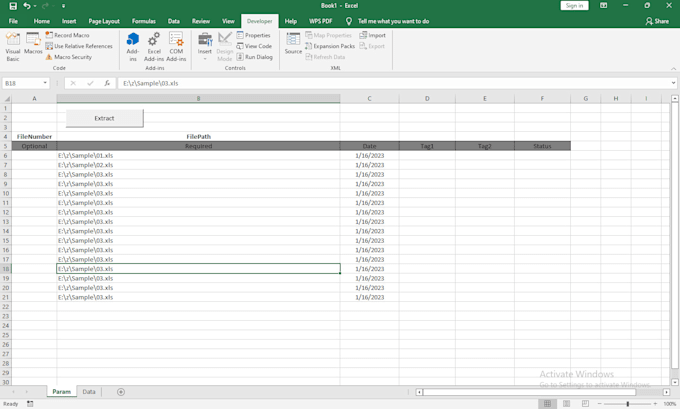This screenshot has width=680, height=409.
Task: Click the Insert Function fx icon
Action: 107,83
